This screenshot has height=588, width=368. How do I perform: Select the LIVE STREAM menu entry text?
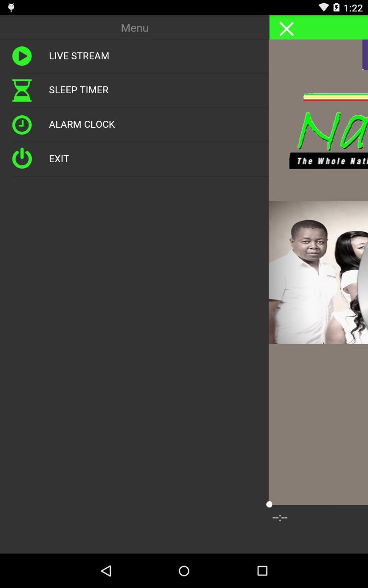click(x=79, y=56)
